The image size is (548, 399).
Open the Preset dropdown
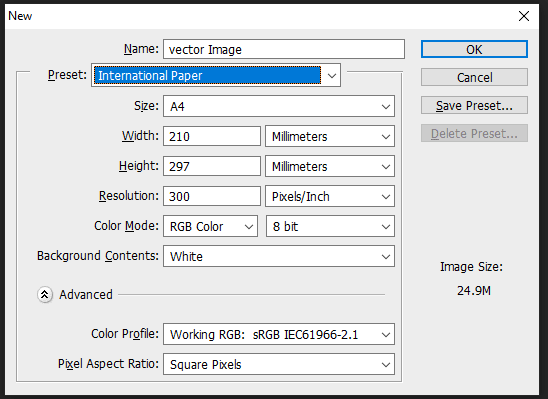(216, 75)
